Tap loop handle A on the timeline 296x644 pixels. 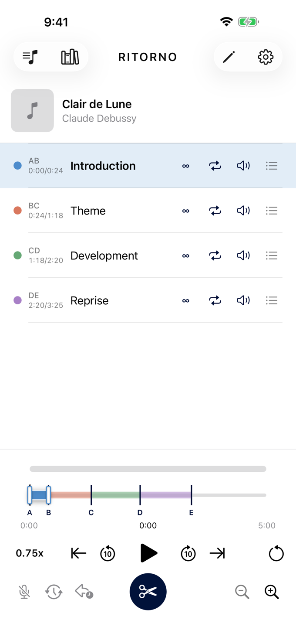(x=30, y=495)
